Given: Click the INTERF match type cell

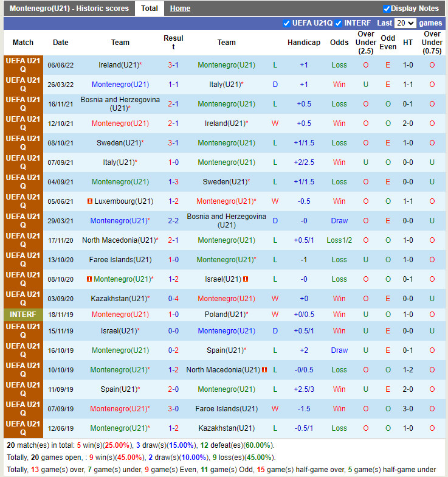Looking at the screenshot, I should click(x=23, y=315).
